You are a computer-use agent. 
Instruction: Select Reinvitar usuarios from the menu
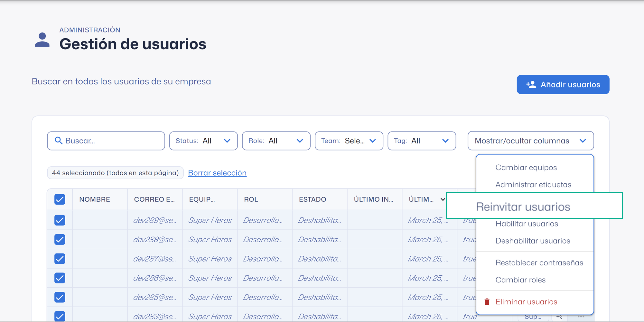pyautogui.click(x=523, y=207)
